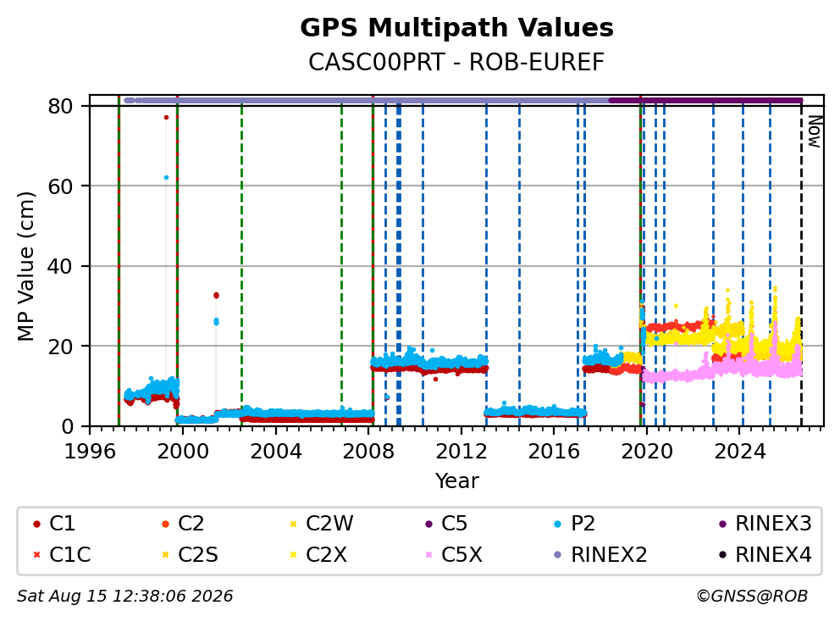Click the RINEX2 legend entry
Screen dimensions: 840x622
(x=600, y=554)
